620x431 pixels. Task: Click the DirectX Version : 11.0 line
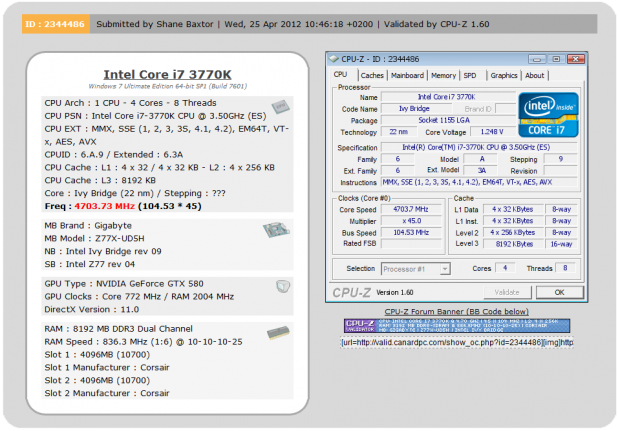[x=92, y=310]
